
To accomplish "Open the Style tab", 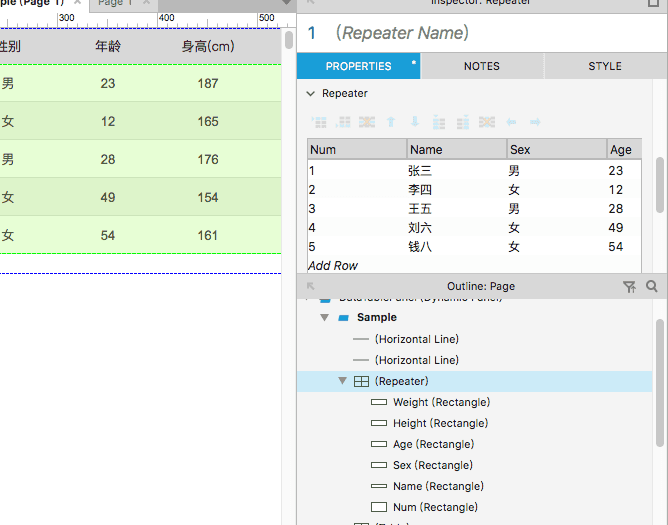I will [605, 66].
